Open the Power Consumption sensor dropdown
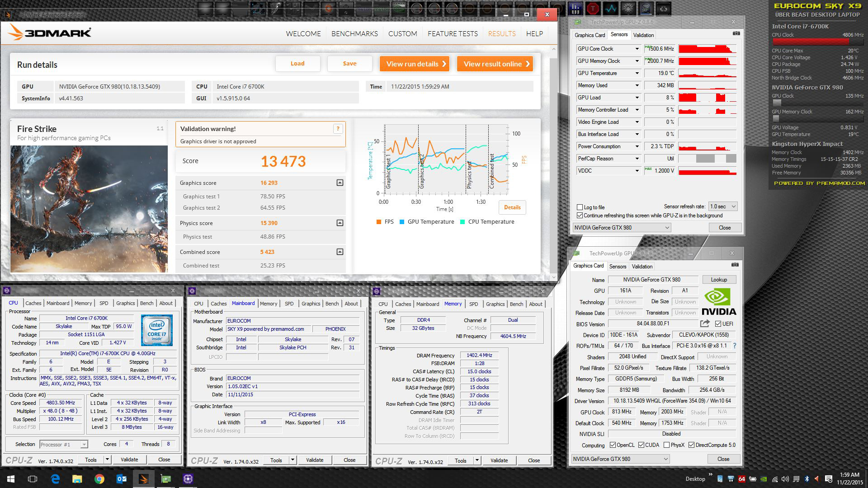Image resolution: width=868 pixels, height=488 pixels. (x=637, y=146)
